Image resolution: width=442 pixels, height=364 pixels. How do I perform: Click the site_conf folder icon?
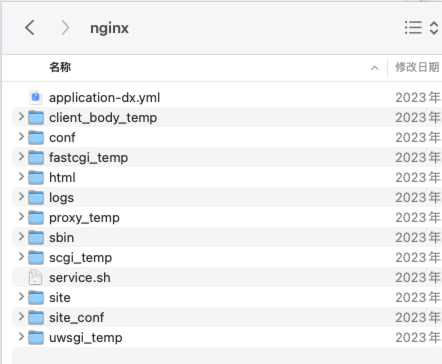36,317
